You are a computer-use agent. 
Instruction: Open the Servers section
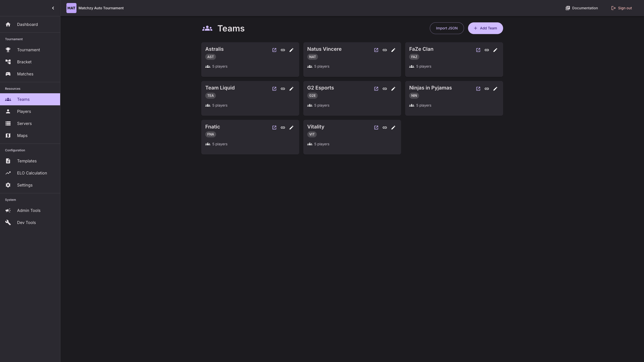25,123
